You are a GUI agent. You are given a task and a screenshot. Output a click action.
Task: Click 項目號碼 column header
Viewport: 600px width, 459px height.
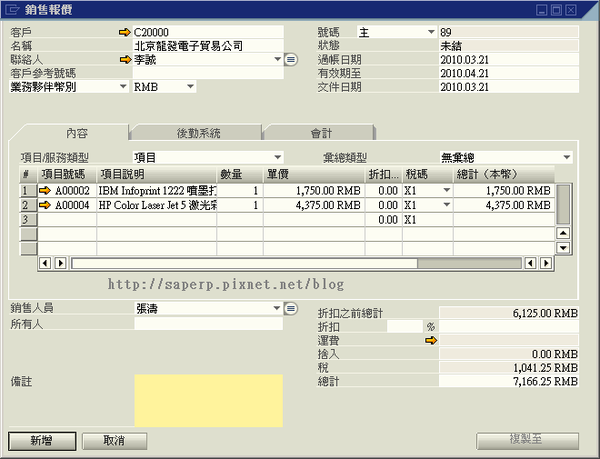(x=67, y=174)
